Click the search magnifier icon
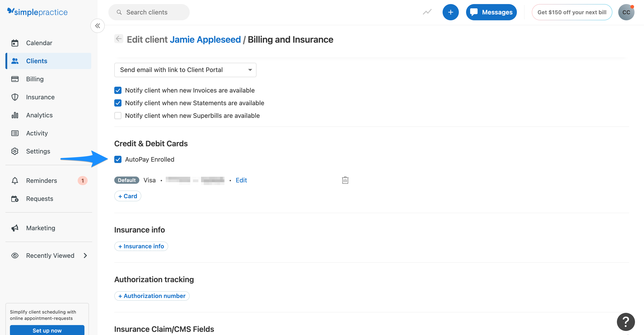Image resolution: width=644 pixels, height=335 pixels. click(x=119, y=12)
